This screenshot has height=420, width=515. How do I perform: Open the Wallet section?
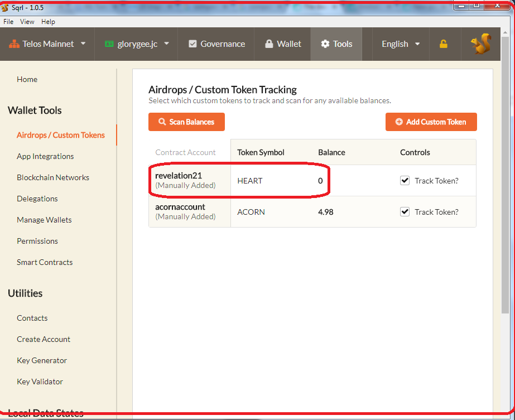tap(283, 44)
